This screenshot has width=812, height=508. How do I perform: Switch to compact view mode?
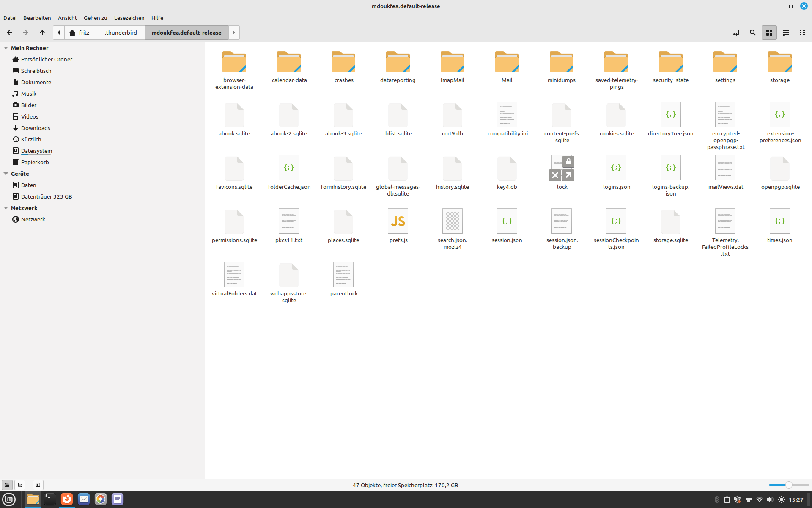(x=802, y=33)
